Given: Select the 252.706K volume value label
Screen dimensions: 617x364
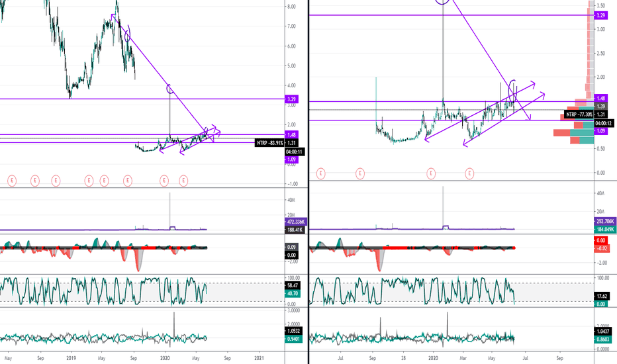Looking at the screenshot, I should tap(605, 222).
